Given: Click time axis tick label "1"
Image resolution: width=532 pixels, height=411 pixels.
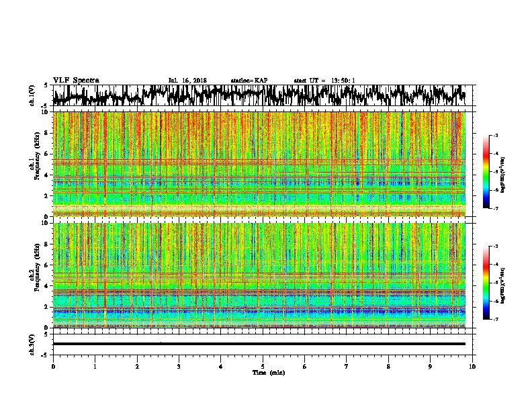Looking at the screenshot, I should pos(95,367).
